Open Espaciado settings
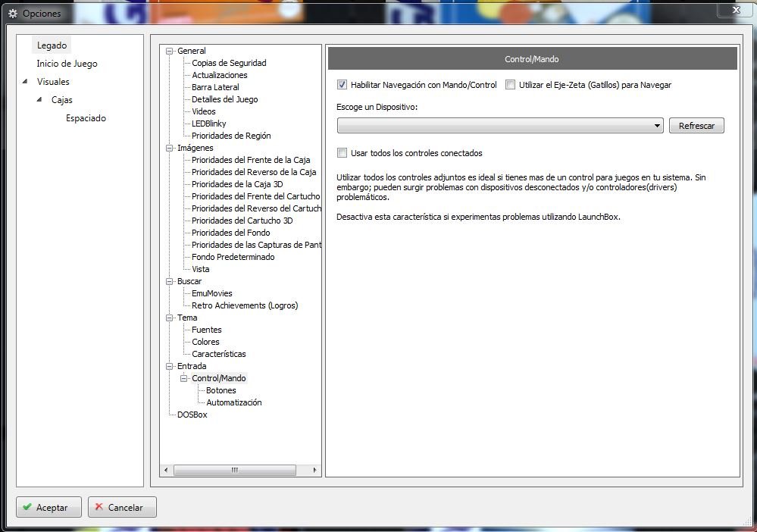 pos(86,118)
